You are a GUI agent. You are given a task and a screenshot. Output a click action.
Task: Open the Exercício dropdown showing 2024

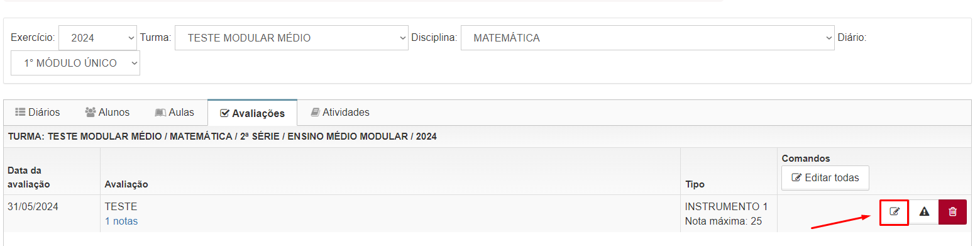97,38
